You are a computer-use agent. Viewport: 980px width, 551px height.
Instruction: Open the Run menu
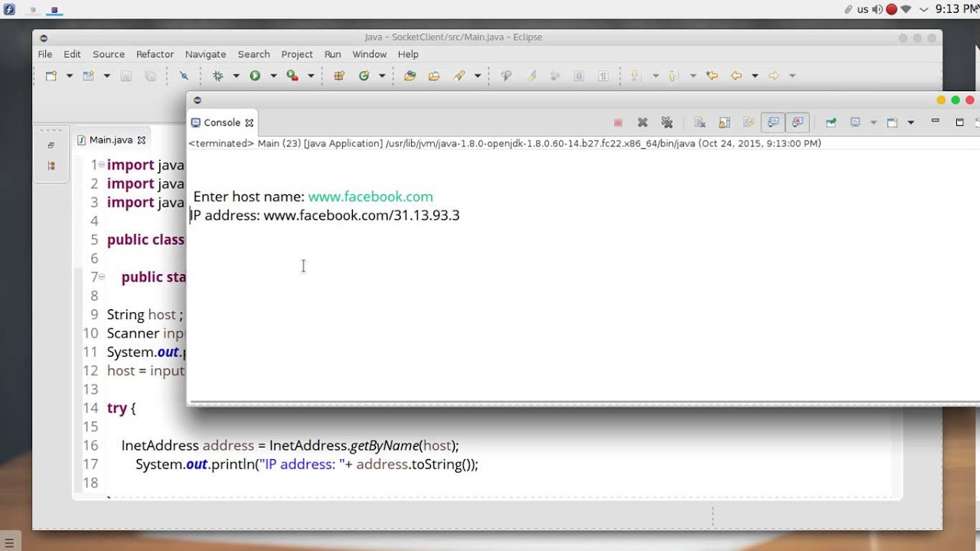pos(332,54)
